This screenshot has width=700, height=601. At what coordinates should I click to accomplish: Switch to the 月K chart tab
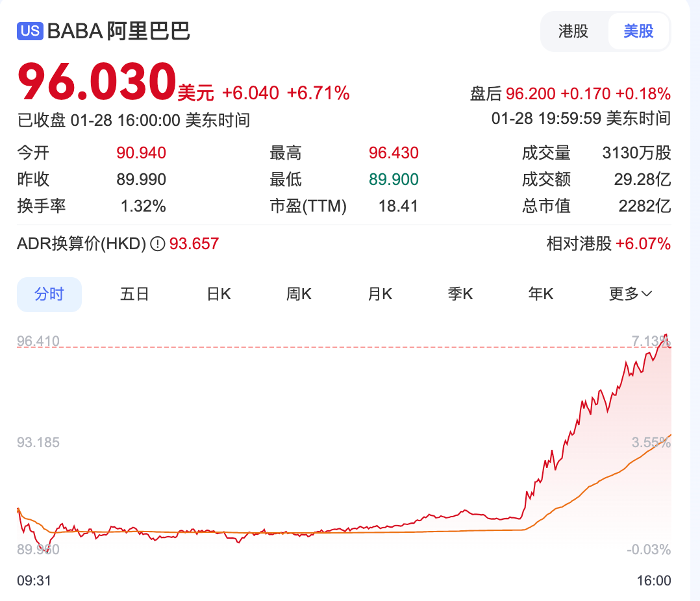click(380, 294)
